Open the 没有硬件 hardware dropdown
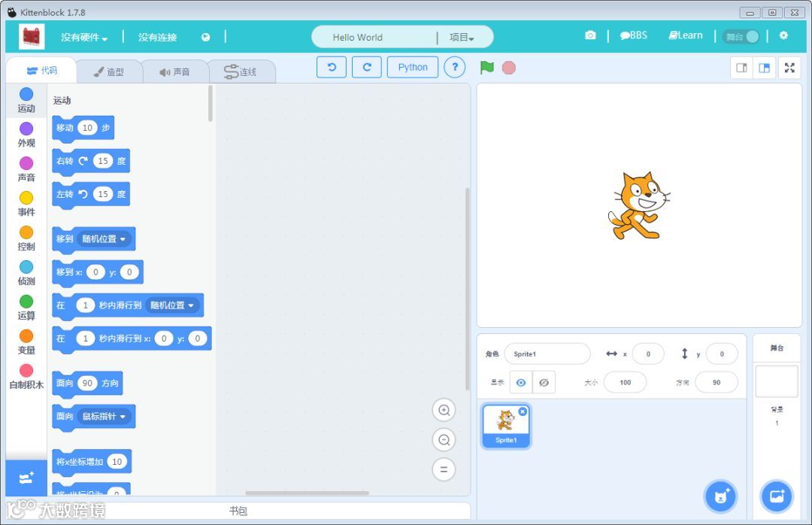 coord(84,38)
